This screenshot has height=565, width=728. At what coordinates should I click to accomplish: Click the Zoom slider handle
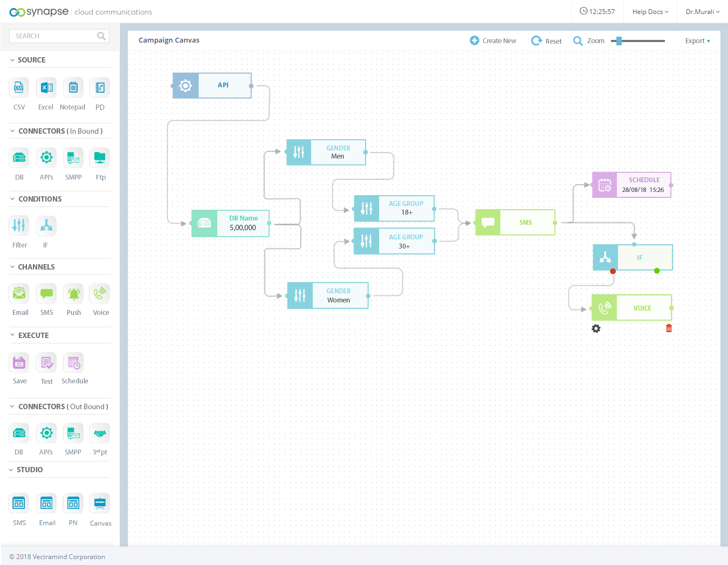619,41
